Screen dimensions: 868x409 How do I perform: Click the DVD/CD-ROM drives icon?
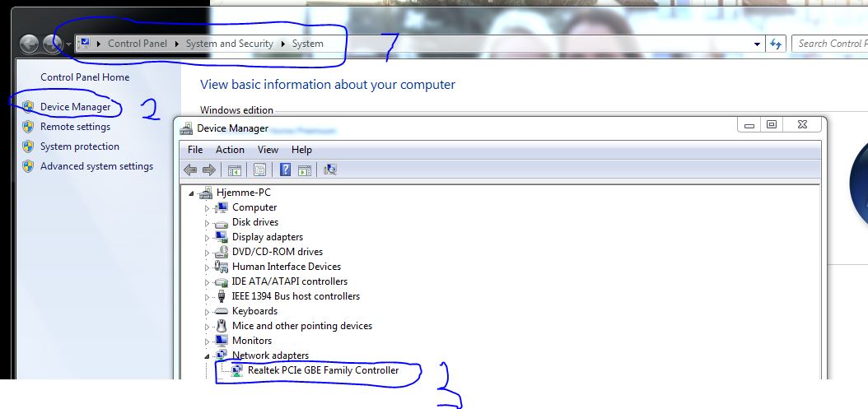(x=221, y=252)
